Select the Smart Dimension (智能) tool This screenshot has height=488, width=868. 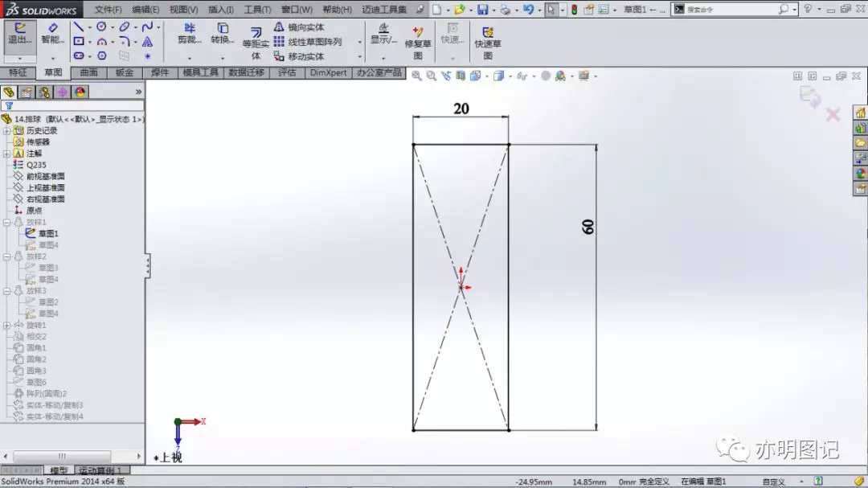point(52,35)
